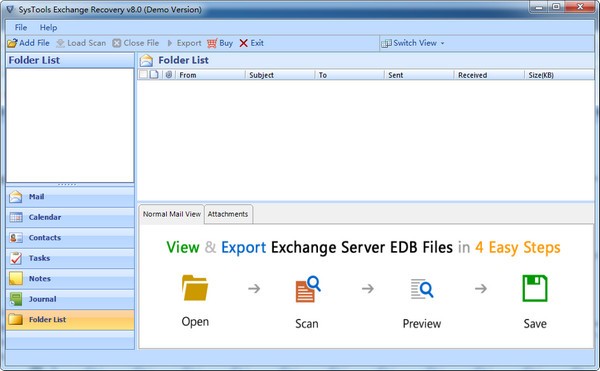This screenshot has height=371, width=600.
Task: Click inside the empty folder tree pane
Action: pos(70,125)
